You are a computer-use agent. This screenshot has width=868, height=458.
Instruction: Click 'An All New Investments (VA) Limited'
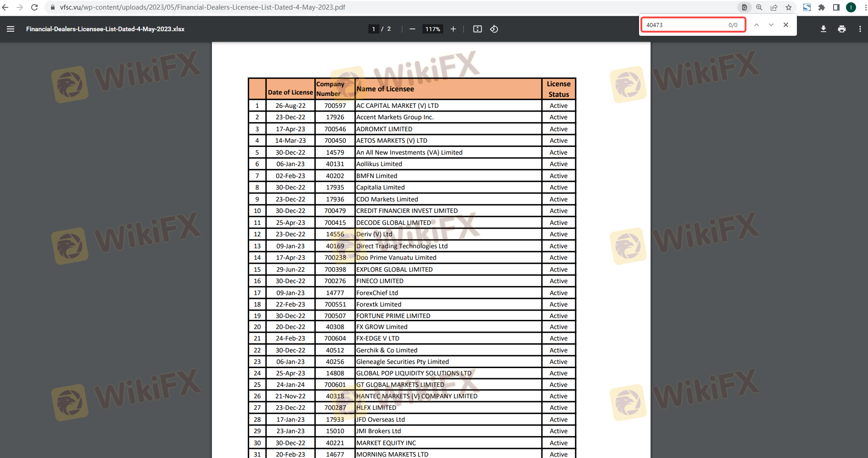409,152
